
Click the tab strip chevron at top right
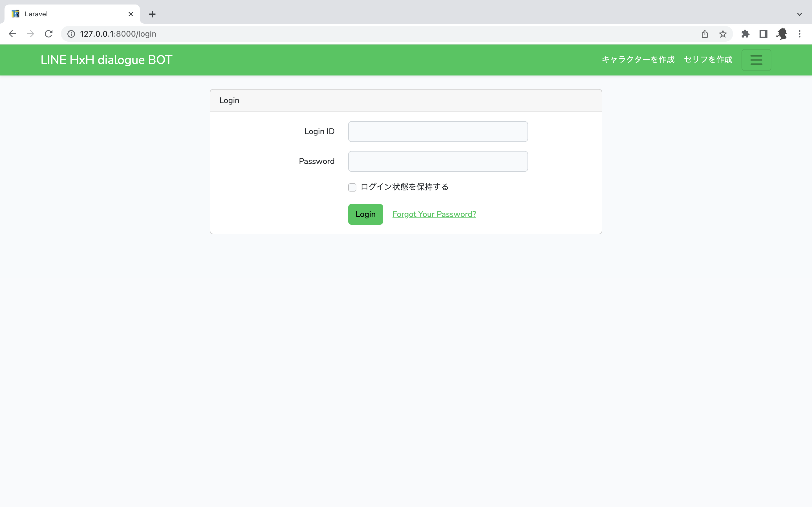(799, 14)
